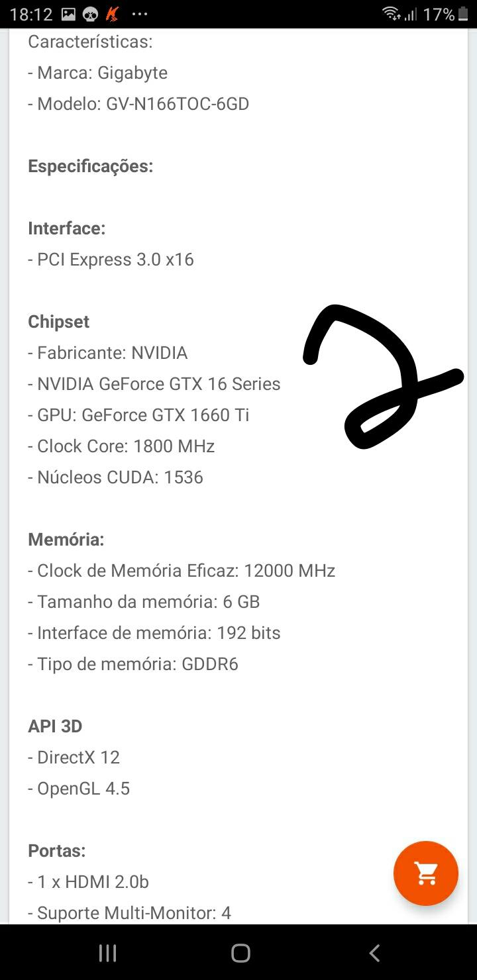The image size is (477, 980).
Task: Open the orange shopping cart button
Action: pyautogui.click(x=426, y=873)
